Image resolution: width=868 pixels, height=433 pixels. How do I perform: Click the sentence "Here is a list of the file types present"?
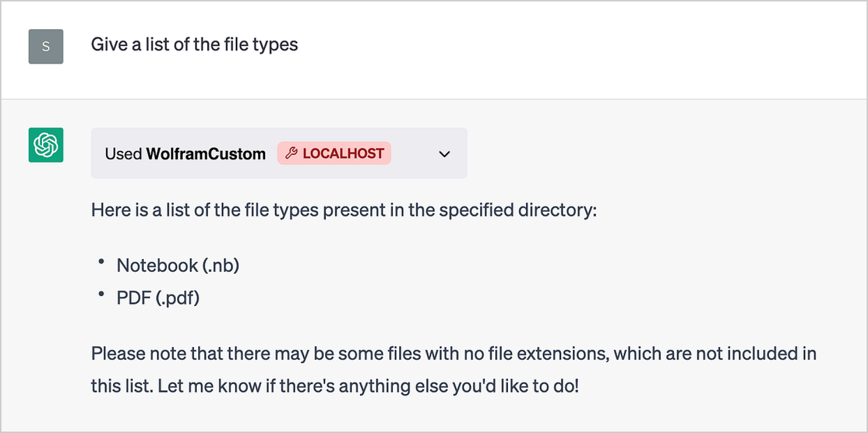pos(344,210)
